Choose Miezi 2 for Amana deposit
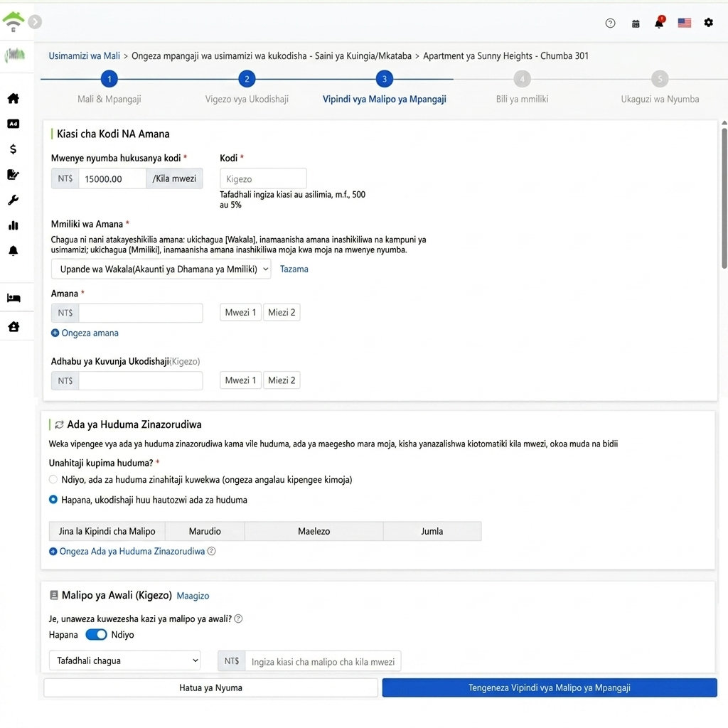The width and height of the screenshot is (728, 728). (x=282, y=313)
